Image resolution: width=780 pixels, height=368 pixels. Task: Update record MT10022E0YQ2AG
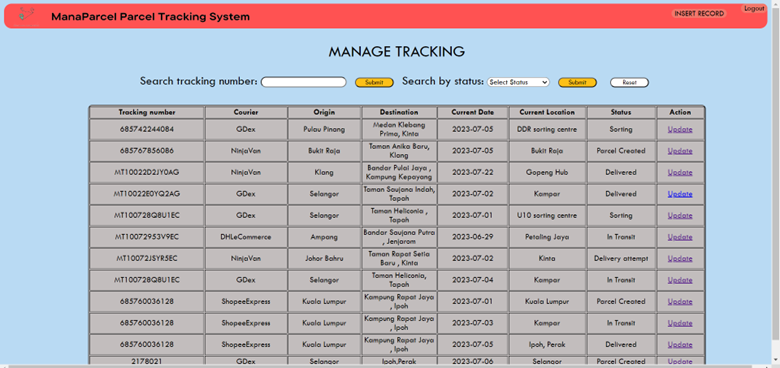coord(680,194)
